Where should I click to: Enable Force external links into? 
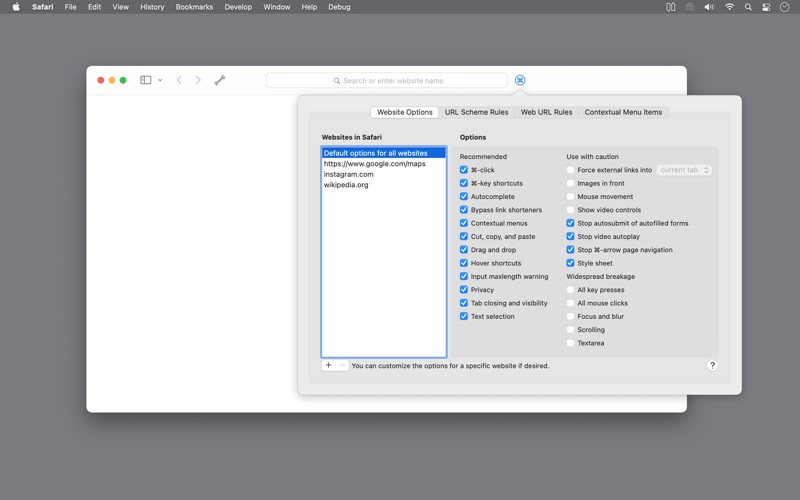pos(570,170)
